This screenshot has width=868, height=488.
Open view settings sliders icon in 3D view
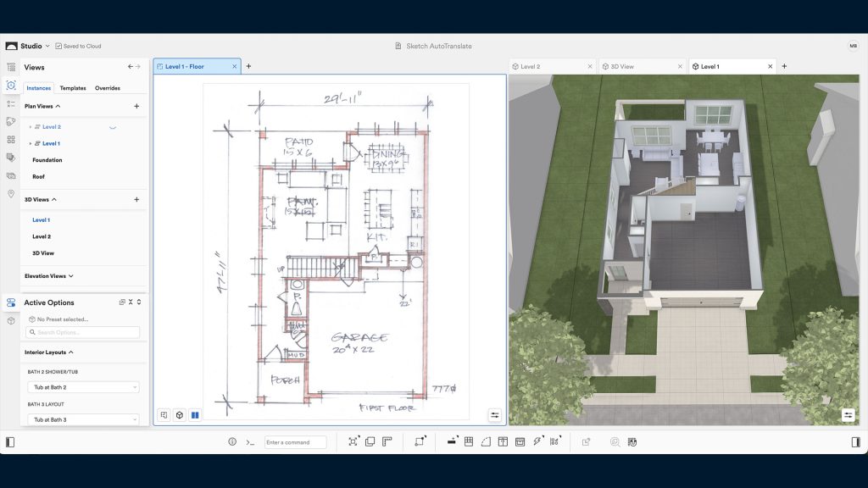(848, 415)
